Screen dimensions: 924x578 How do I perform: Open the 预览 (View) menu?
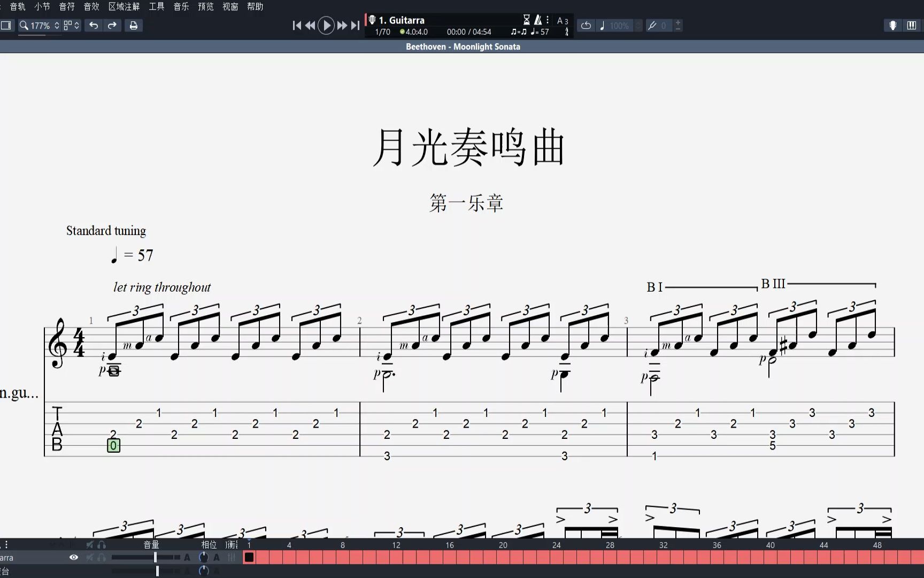pyautogui.click(x=206, y=6)
